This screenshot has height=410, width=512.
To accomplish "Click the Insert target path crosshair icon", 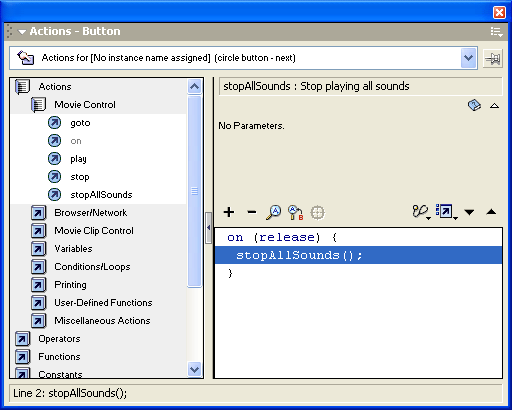I will tap(317, 213).
